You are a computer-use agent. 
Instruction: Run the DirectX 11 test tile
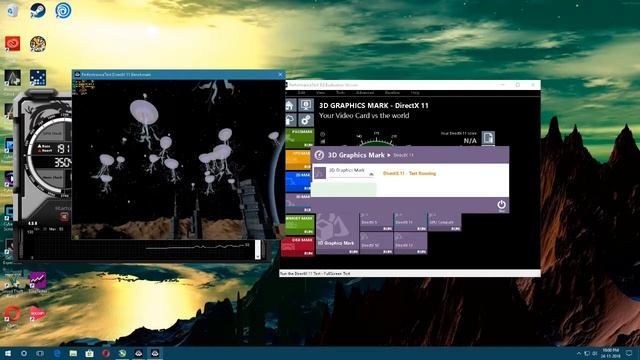410,222
